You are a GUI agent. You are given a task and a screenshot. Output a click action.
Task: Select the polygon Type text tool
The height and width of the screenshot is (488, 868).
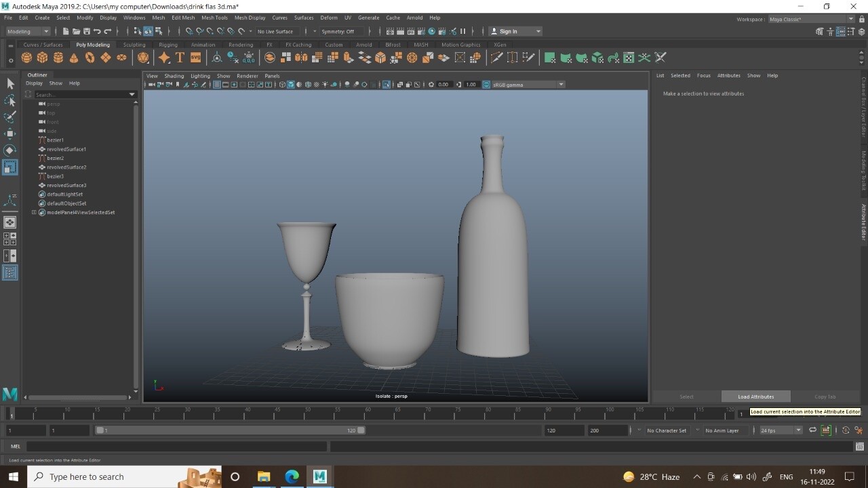(180, 58)
